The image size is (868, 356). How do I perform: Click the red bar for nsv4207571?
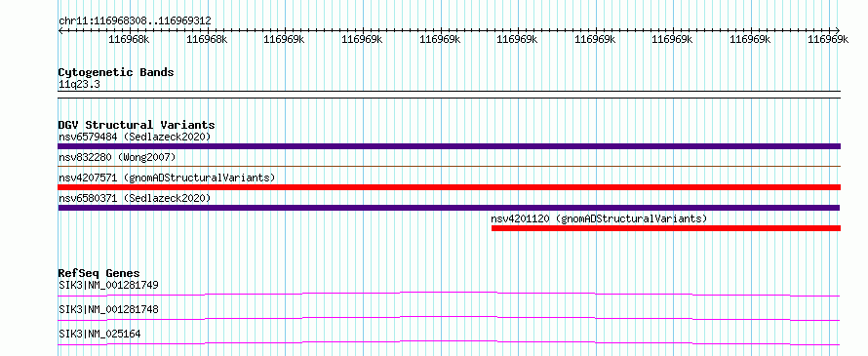449,187
